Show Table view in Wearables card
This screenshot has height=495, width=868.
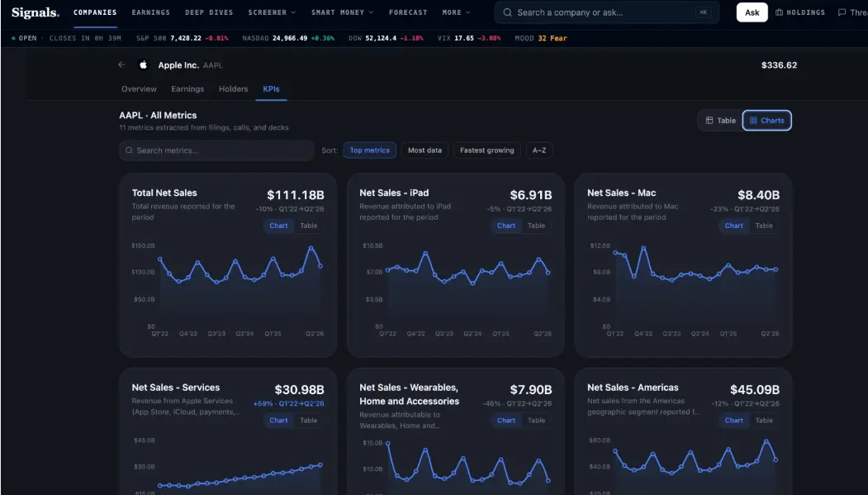(536, 421)
